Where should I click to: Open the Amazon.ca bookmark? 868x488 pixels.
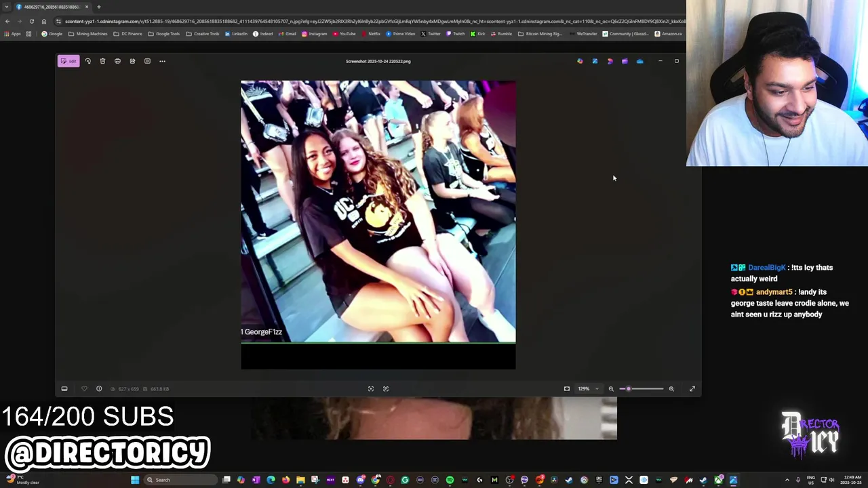[669, 34]
